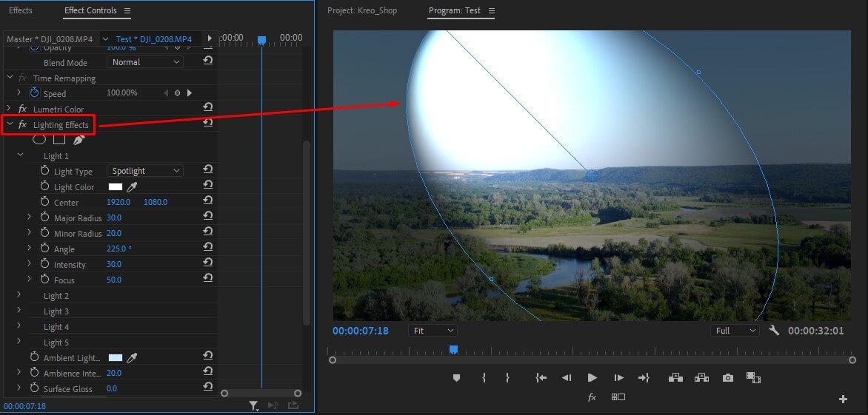This screenshot has height=415, width=868.
Task: Export frame with the camera icon
Action: (x=728, y=378)
